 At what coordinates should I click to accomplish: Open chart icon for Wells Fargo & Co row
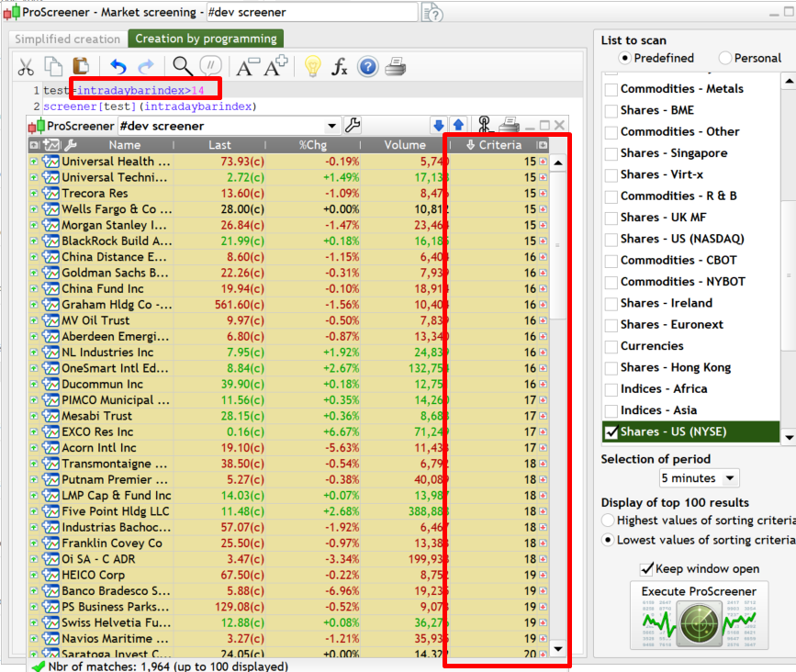click(50, 209)
